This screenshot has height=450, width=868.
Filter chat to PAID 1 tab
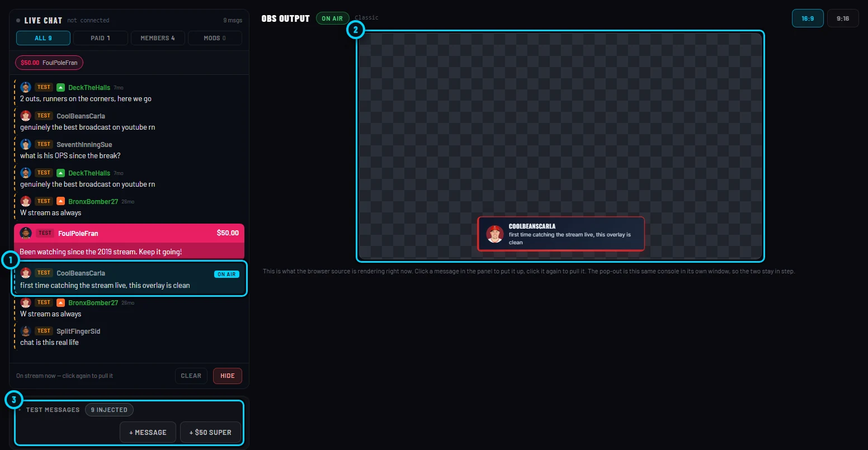click(x=101, y=38)
